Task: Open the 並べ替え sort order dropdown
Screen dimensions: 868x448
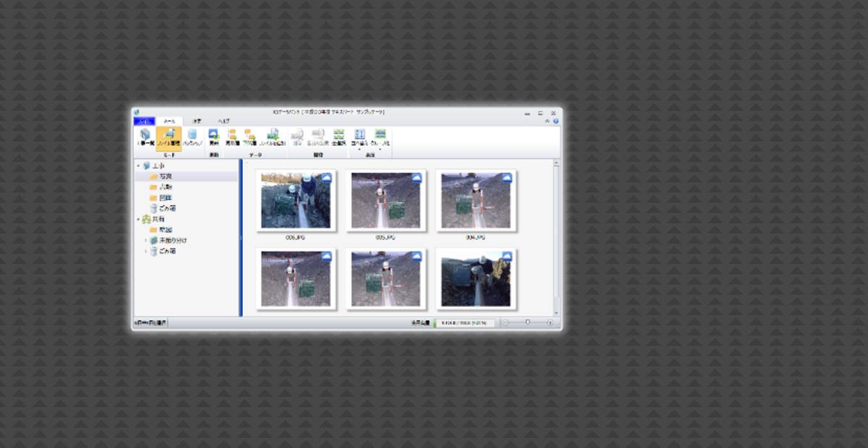Action: pyautogui.click(x=359, y=139)
